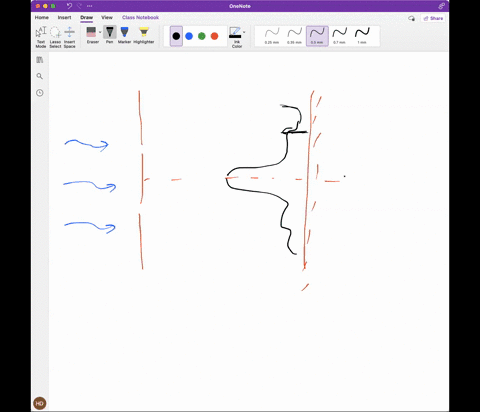The height and width of the screenshot is (412, 480).
Task: Choose the Insert Space tool
Action: point(69,37)
